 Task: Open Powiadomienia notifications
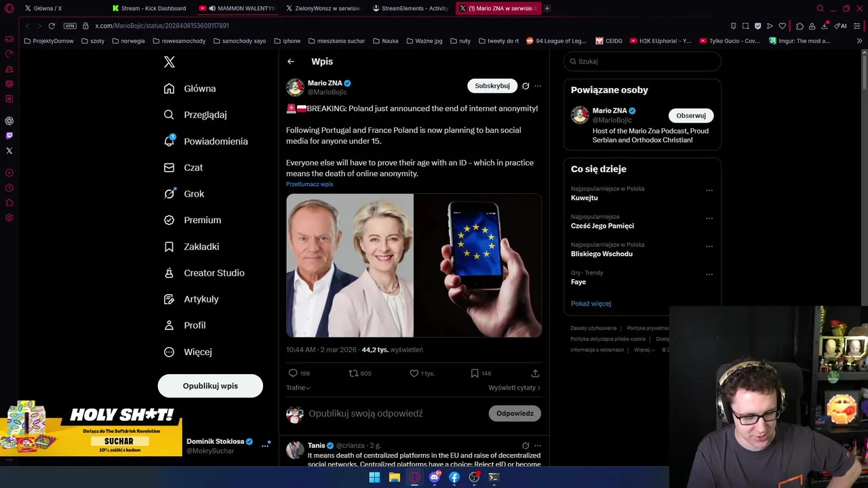206,141
